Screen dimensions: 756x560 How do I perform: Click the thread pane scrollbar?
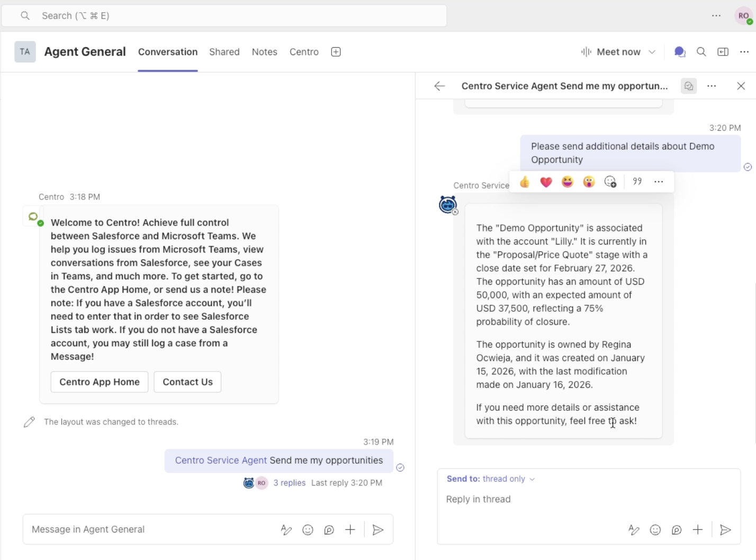tap(754, 363)
